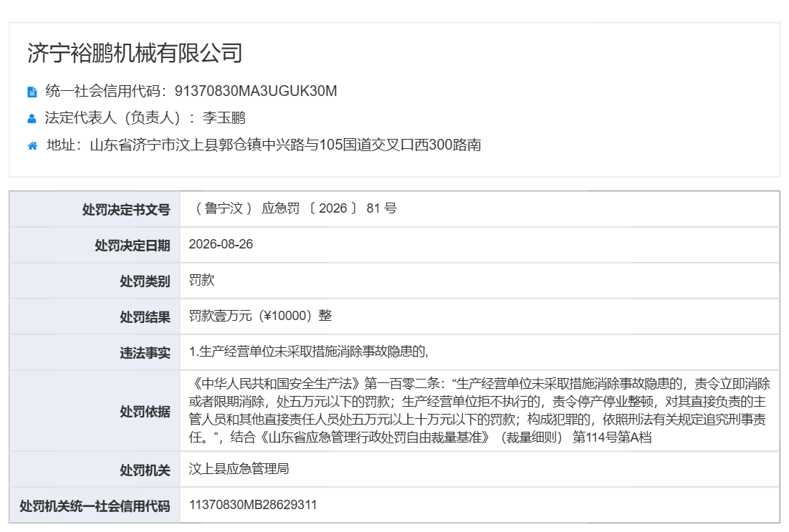Select credit code 91370830MA3UGUK30M text
Viewport: 789px width, 532px height.
click(256, 91)
